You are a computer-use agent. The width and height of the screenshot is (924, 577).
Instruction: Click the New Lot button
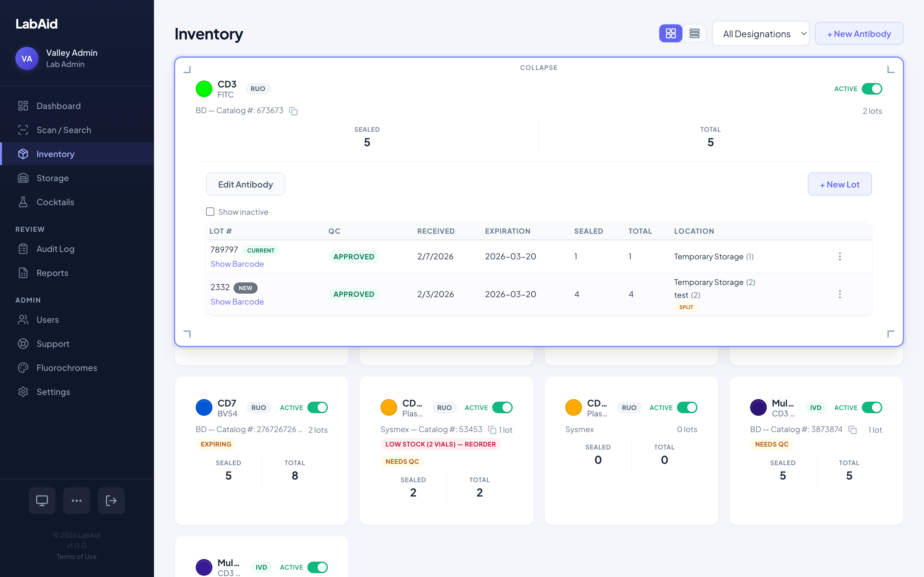point(839,184)
